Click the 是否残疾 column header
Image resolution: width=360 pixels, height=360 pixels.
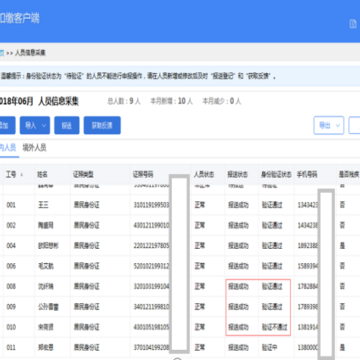(349, 175)
